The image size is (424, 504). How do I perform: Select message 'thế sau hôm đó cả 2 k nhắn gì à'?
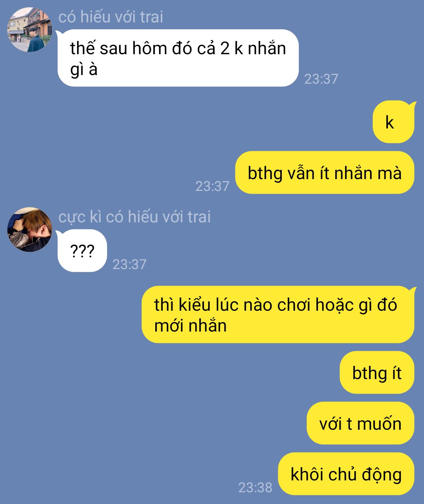point(178,58)
